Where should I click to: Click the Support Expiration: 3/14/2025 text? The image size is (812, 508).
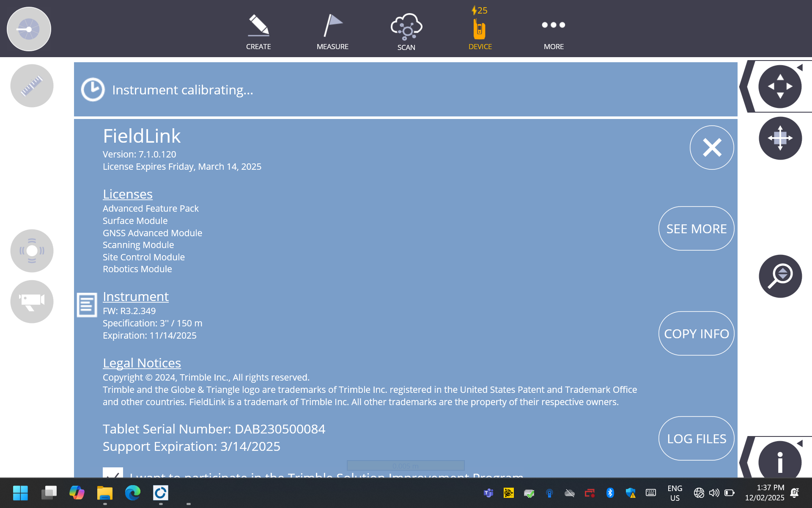tap(192, 446)
